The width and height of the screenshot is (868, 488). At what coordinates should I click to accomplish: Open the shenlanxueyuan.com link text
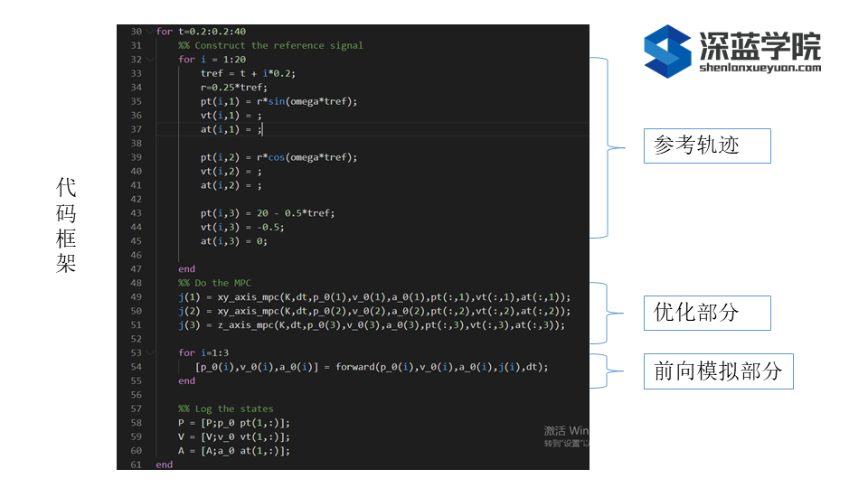coord(759,68)
